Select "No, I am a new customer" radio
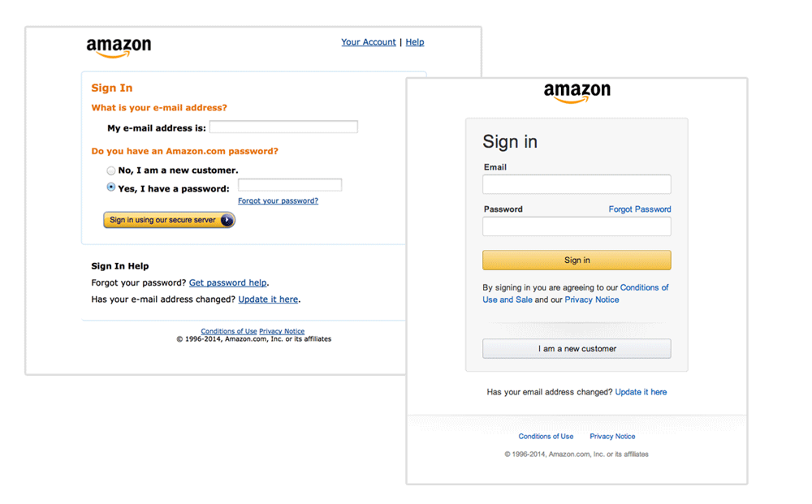Screen dimensions: 812x504 (x=111, y=170)
